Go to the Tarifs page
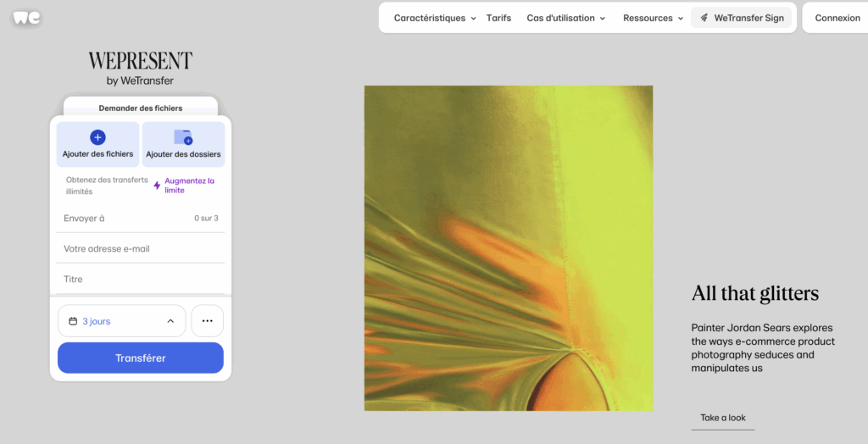This screenshot has height=444, width=868. click(x=498, y=18)
